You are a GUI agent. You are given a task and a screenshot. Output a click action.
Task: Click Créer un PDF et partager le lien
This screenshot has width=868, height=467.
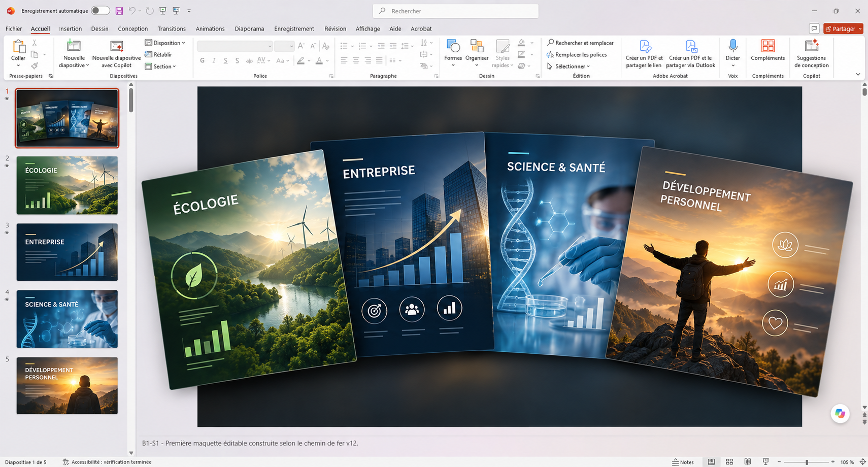point(644,53)
